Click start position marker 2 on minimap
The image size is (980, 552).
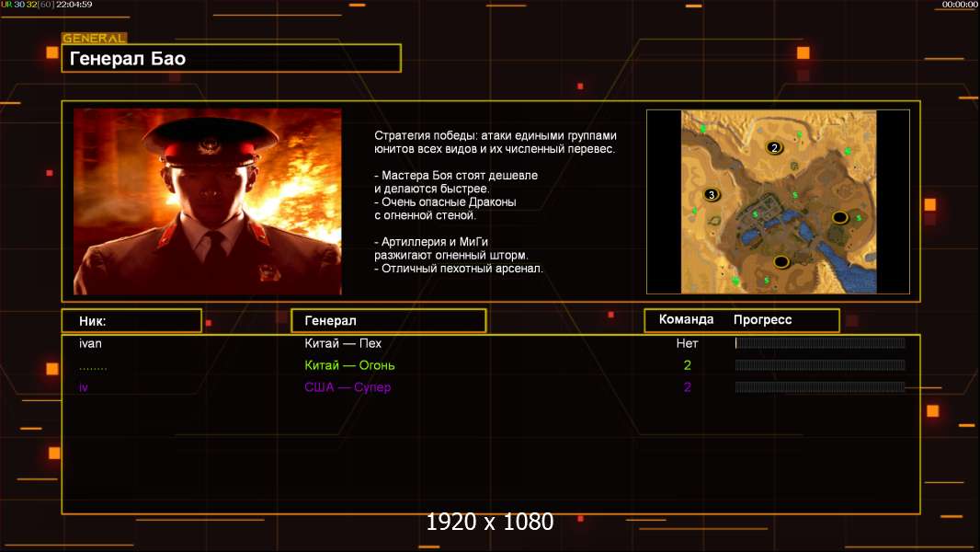pos(774,147)
